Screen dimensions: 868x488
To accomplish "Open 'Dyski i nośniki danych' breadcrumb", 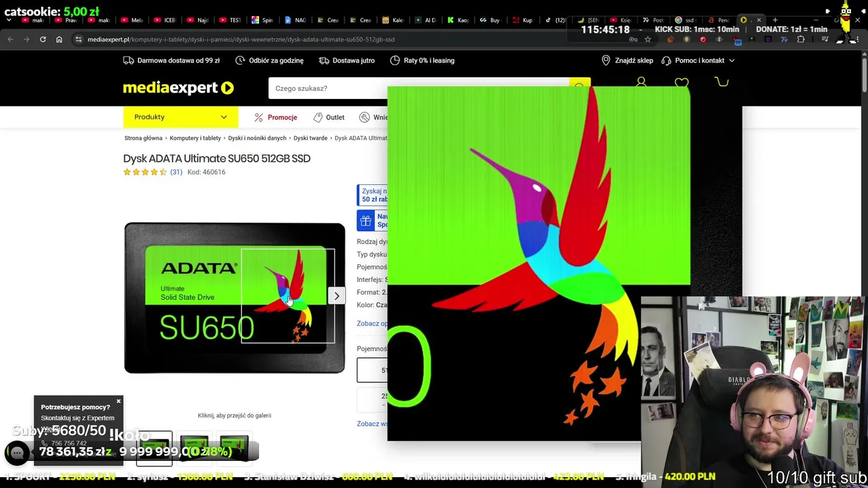I will [257, 138].
